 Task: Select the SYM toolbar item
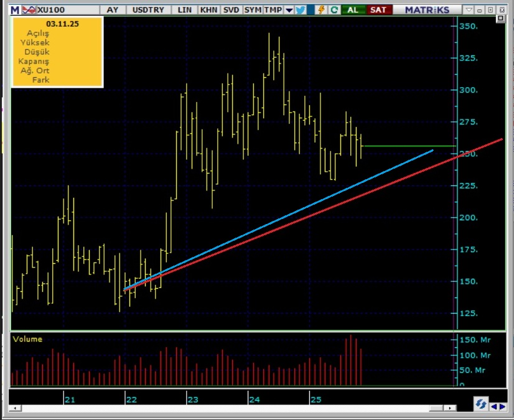(253, 10)
